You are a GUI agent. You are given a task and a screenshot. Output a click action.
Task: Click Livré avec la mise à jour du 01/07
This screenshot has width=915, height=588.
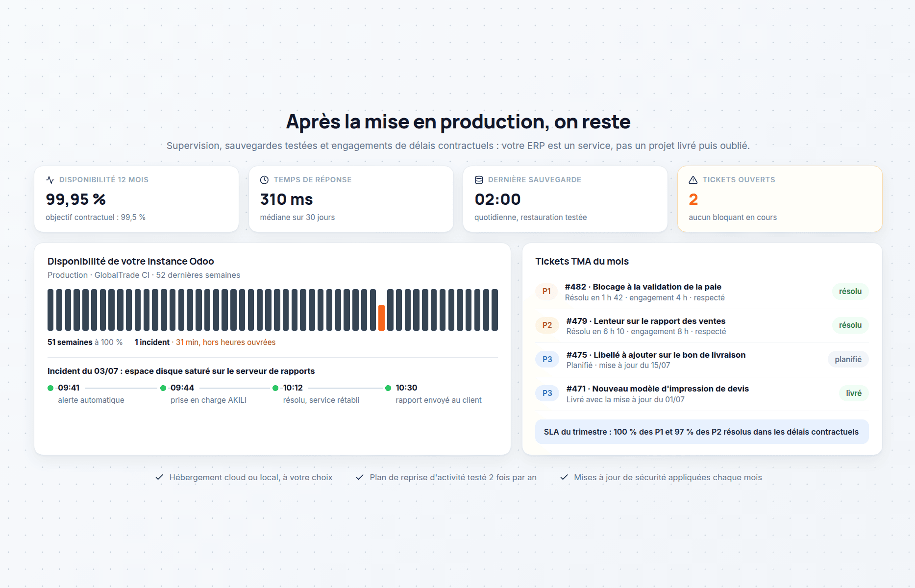point(625,399)
